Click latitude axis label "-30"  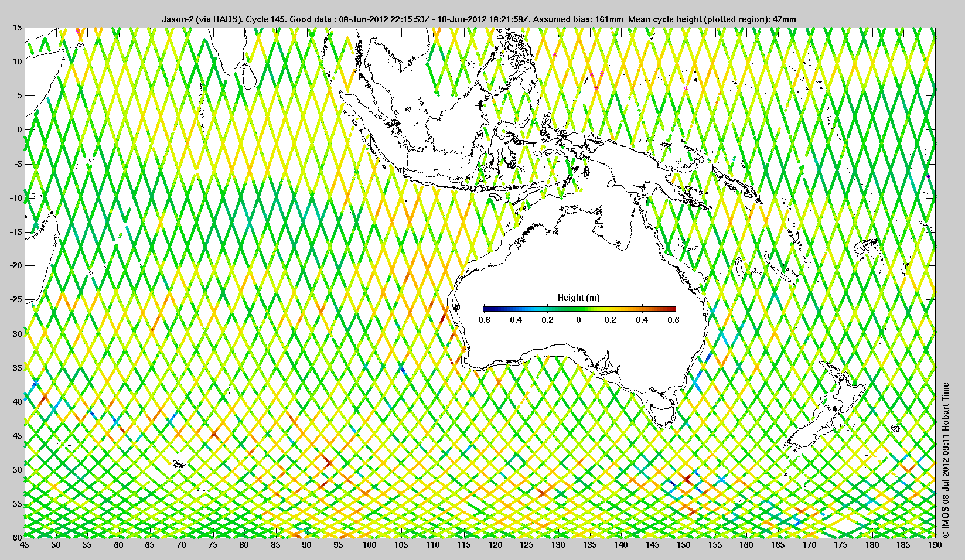tap(16, 334)
